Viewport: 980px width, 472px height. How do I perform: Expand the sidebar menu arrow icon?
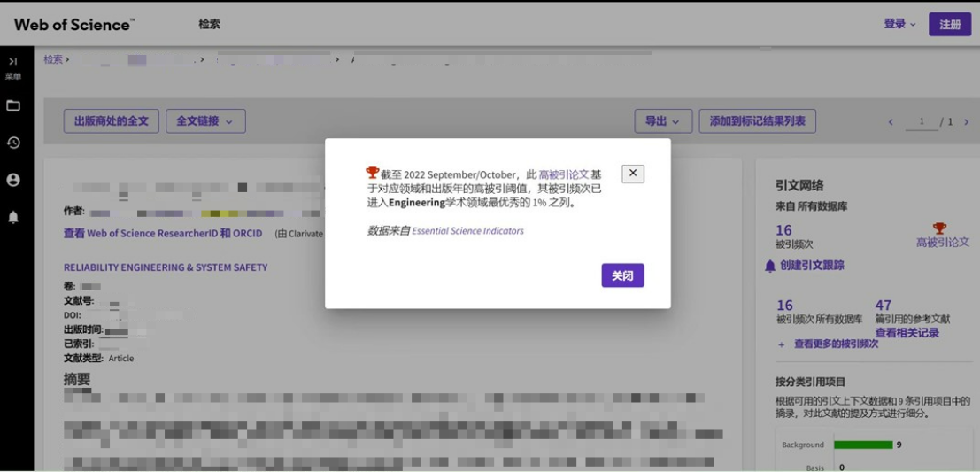(13, 61)
